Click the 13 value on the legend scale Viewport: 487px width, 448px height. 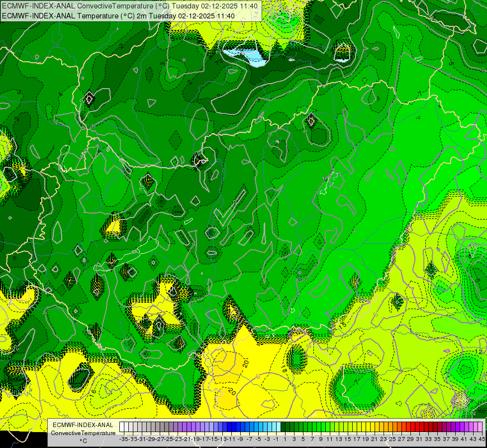tap(339, 439)
